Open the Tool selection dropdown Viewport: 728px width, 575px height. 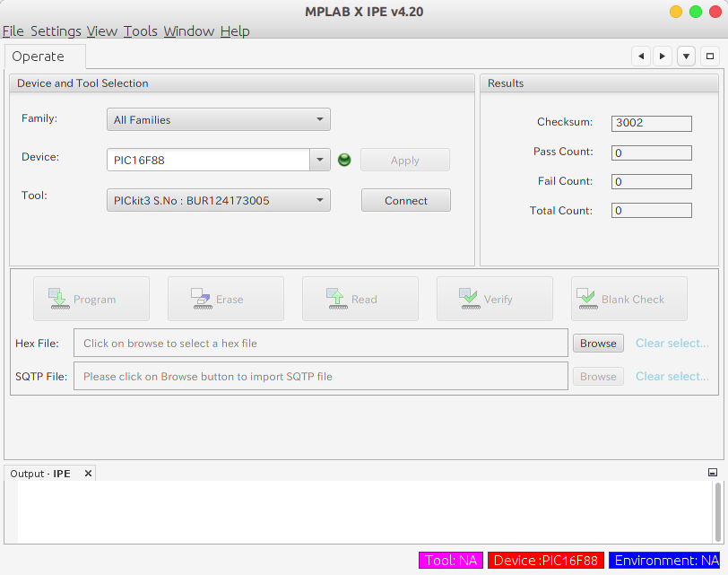tap(219, 200)
